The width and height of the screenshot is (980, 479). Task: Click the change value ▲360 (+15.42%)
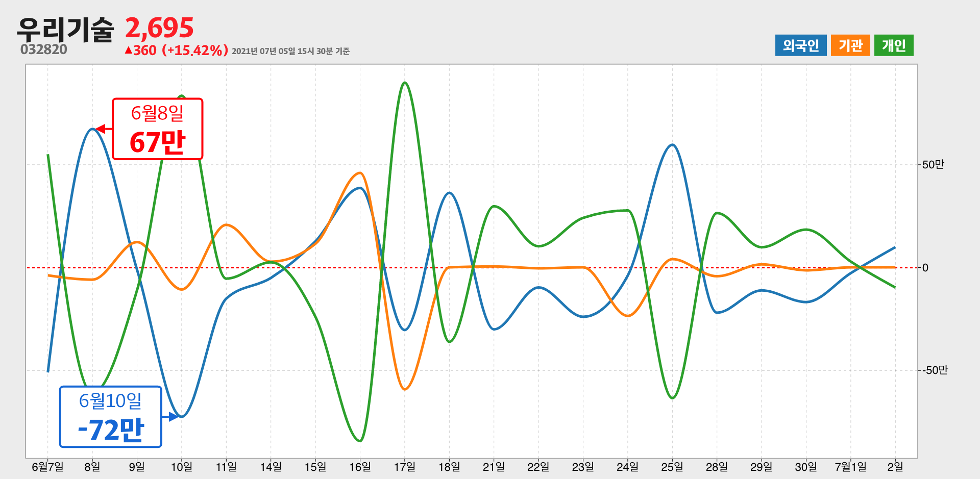[176, 51]
